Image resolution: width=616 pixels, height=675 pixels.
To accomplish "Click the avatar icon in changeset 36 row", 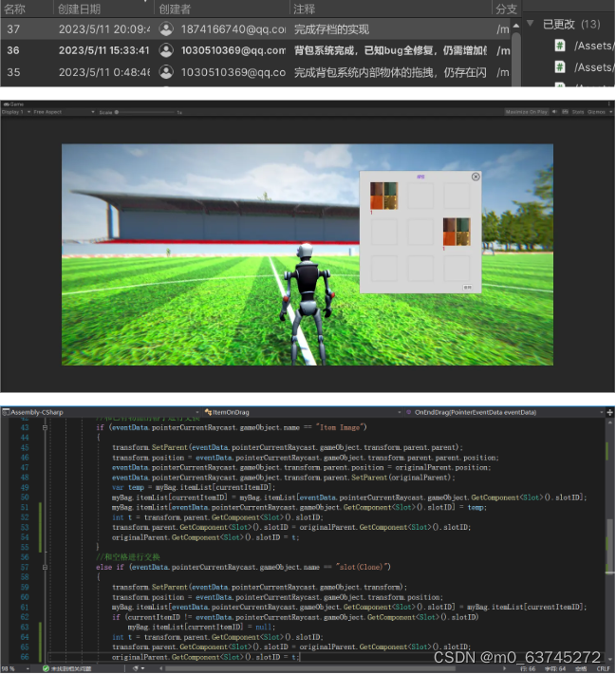I will [x=166, y=50].
